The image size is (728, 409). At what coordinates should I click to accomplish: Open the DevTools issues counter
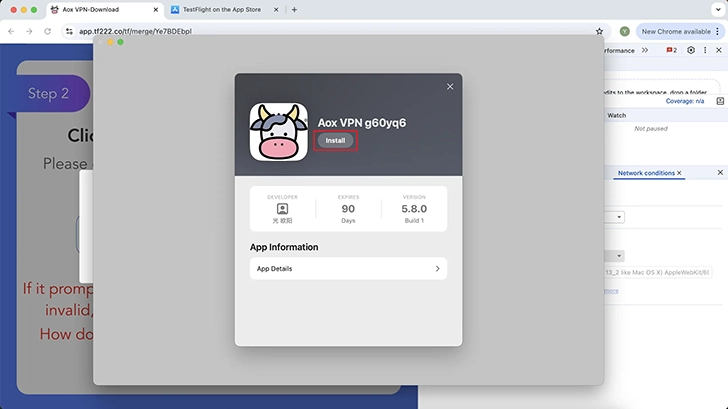(x=671, y=50)
